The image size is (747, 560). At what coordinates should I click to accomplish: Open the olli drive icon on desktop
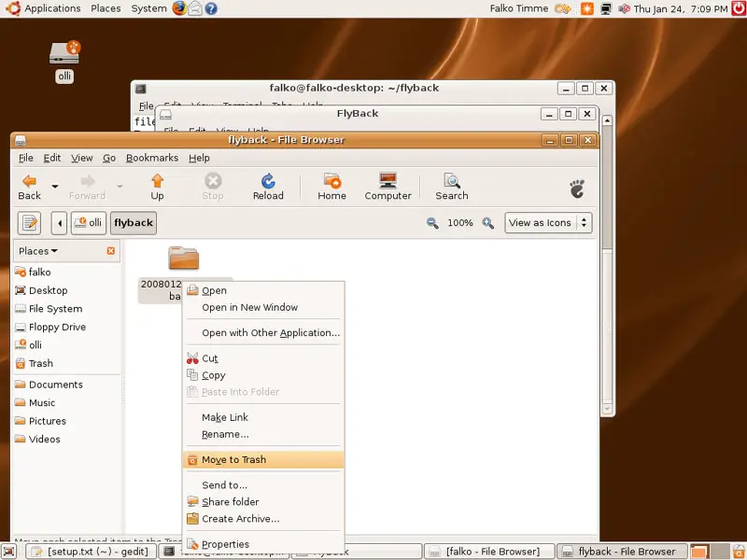pos(64,53)
